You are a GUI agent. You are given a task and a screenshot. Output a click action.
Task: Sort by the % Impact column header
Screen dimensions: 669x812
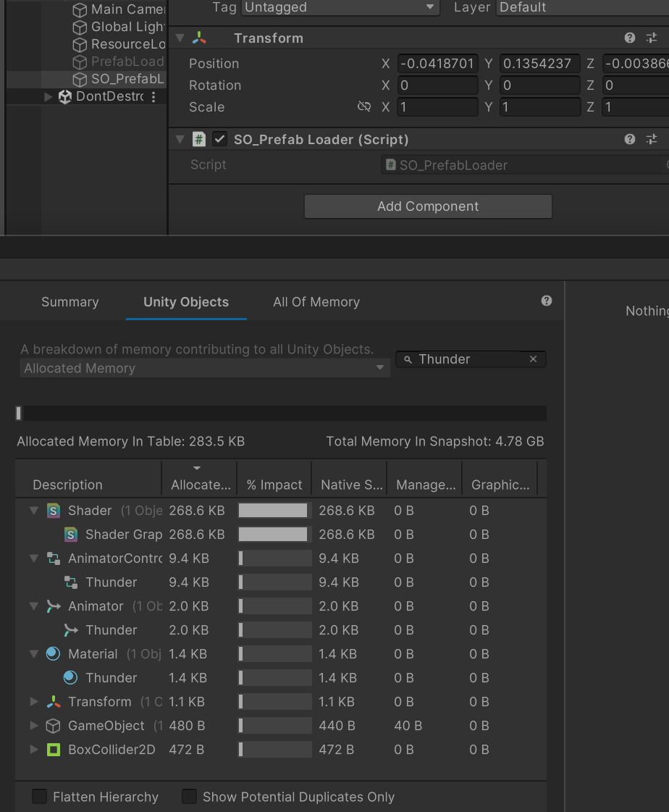[274, 485]
